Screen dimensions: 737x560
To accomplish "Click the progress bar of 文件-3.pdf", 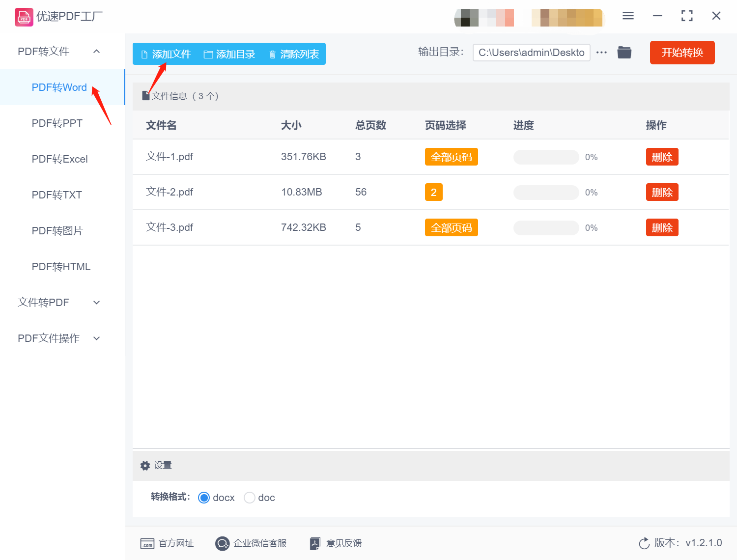I will [x=546, y=228].
